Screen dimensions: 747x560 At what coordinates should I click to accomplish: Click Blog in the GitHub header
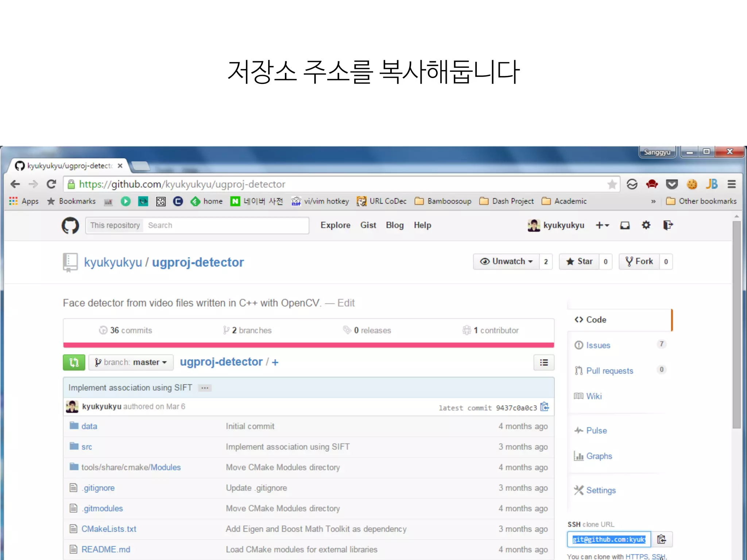pyautogui.click(x=395, y=225)
